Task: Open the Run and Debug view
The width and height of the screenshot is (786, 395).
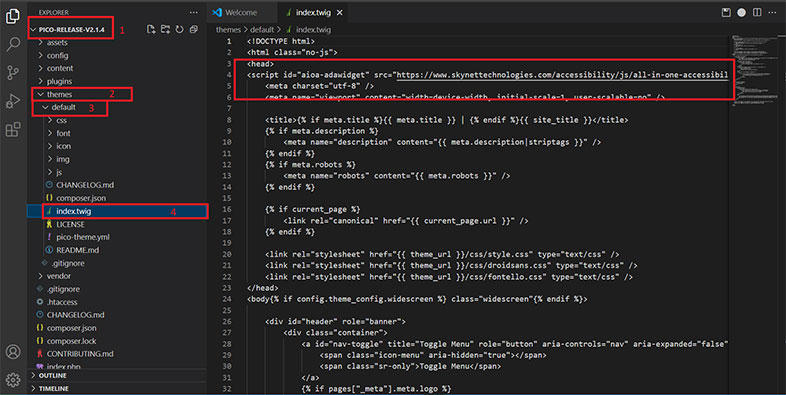Action: click(13, 101)
